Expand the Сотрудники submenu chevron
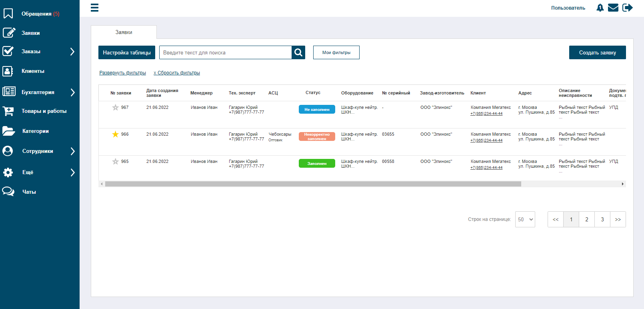Viewport: 644px width, 309px height. (x=72, y=151)
